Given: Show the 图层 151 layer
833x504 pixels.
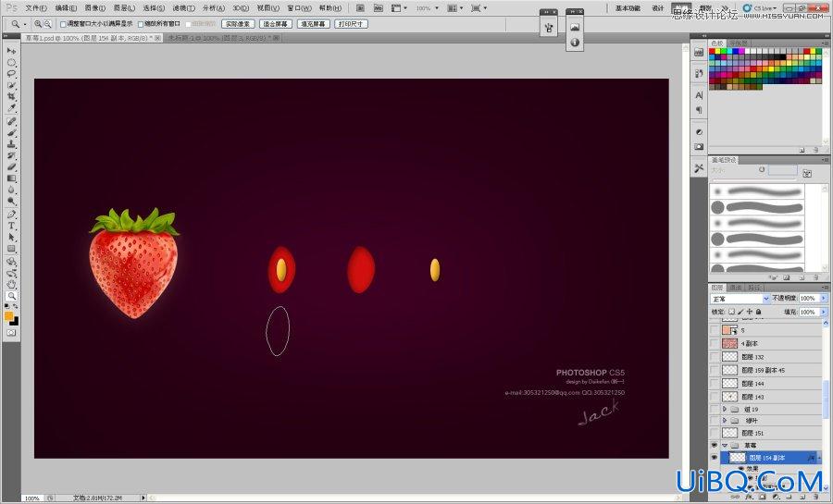Looking at the screenshot, I should (714, 433).
